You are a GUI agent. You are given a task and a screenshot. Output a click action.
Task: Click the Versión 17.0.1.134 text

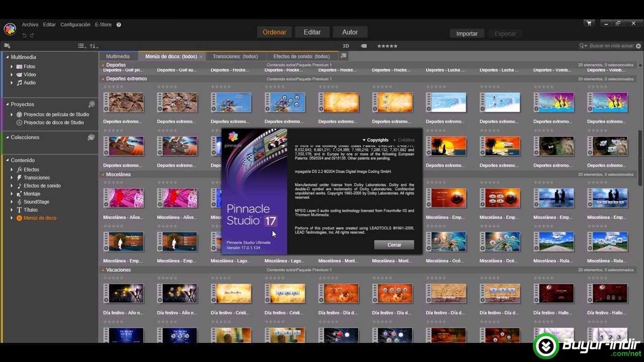[244, 247]
